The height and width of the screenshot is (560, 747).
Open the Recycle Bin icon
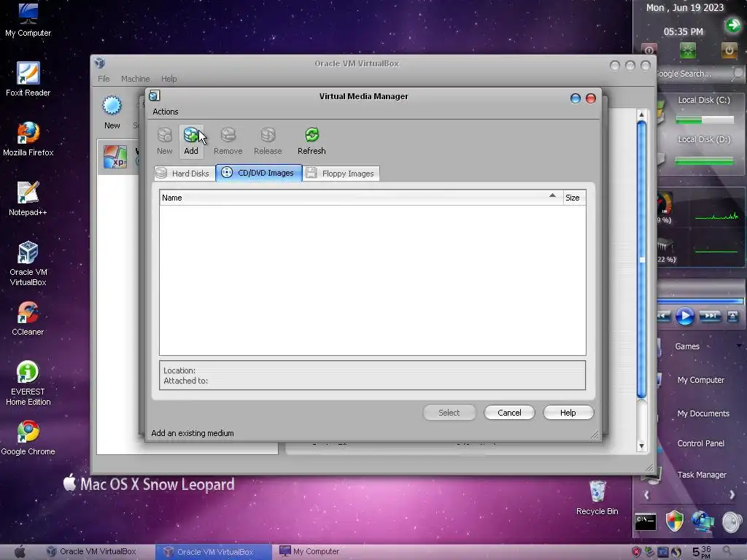pos(597,497)
